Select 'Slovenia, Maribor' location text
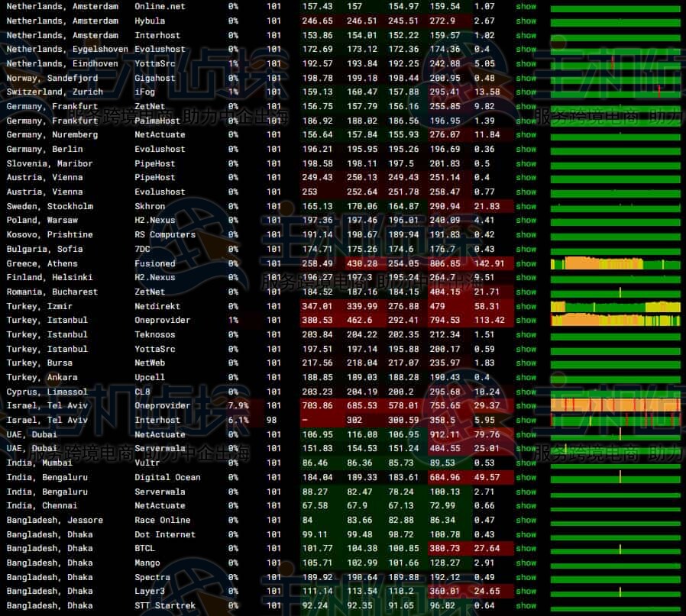This screenshot has height=616, width=686. [x=50, y=164]
